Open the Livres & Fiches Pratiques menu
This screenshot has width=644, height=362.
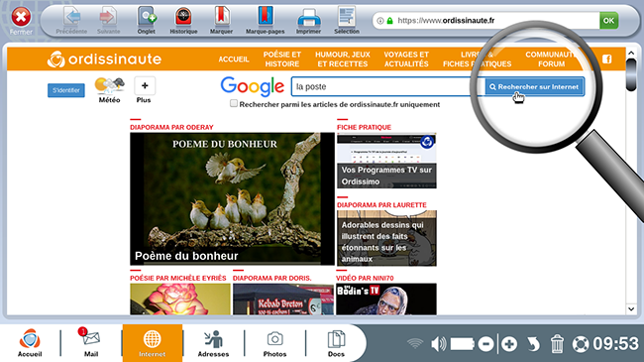point(477,60)
